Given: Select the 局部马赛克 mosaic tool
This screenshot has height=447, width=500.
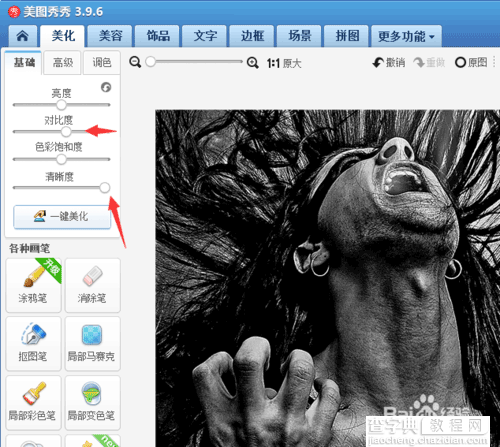Looking at the screenshot, I should click(x=92, y=344).
